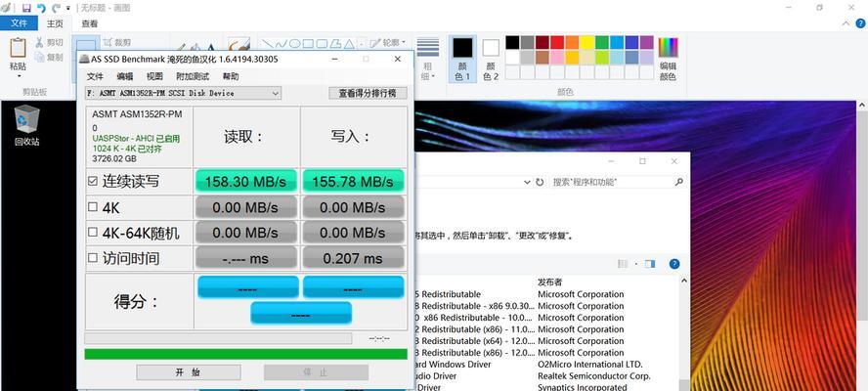Pick the red color swatch

557,42
